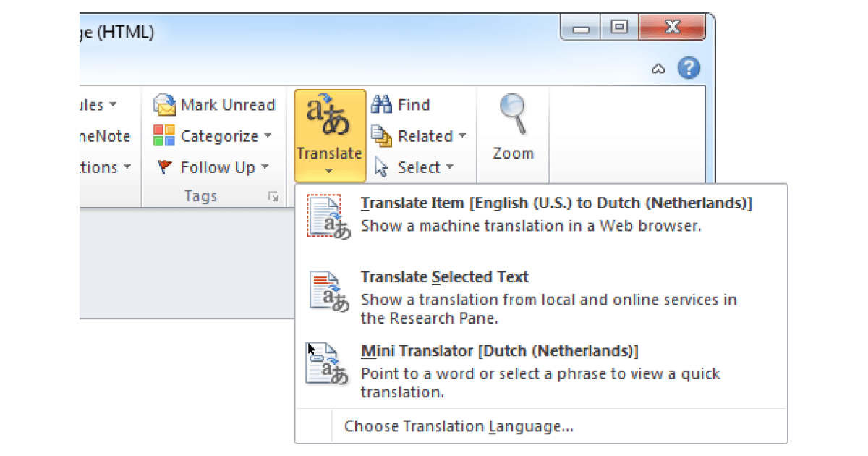Open the partially visible Rules dropdown

click(98, 105)
